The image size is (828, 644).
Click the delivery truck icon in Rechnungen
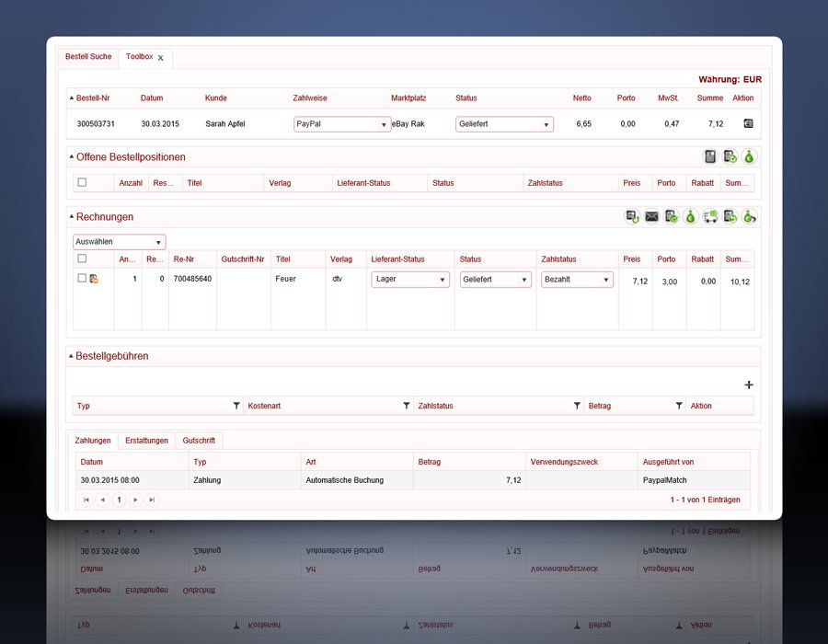click(x=710, y=216)
